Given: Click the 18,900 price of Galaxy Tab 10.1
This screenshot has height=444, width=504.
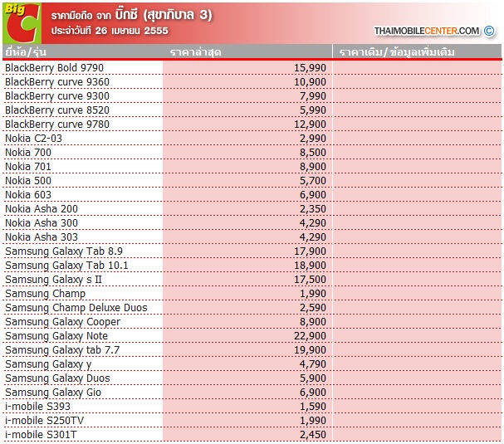Looking at the screenshot, I should 311,266.
